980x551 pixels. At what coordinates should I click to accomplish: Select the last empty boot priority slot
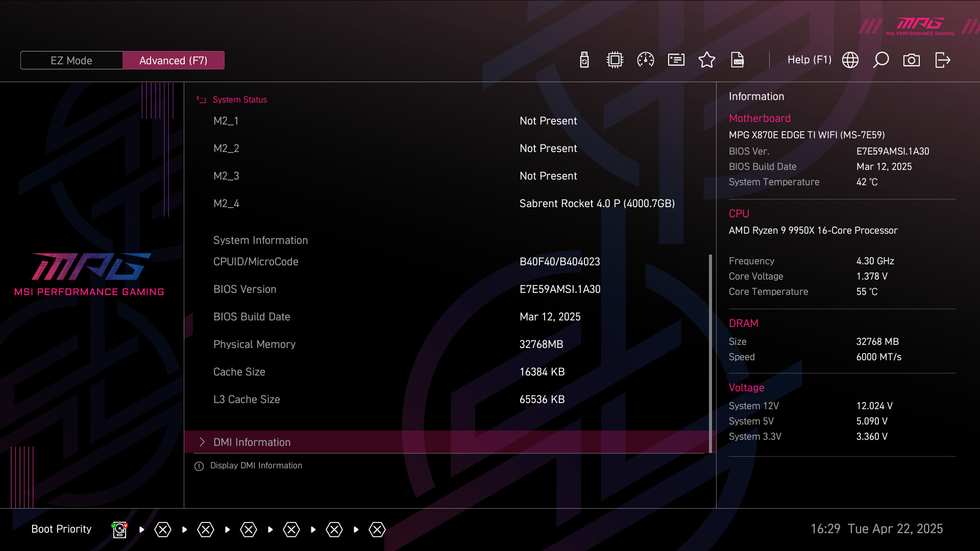click(377, 530)
